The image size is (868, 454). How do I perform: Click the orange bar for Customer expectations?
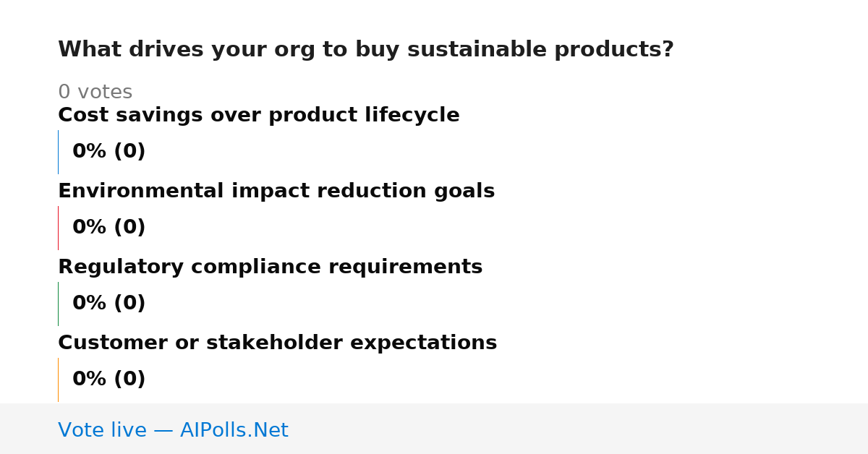[58, 380]
